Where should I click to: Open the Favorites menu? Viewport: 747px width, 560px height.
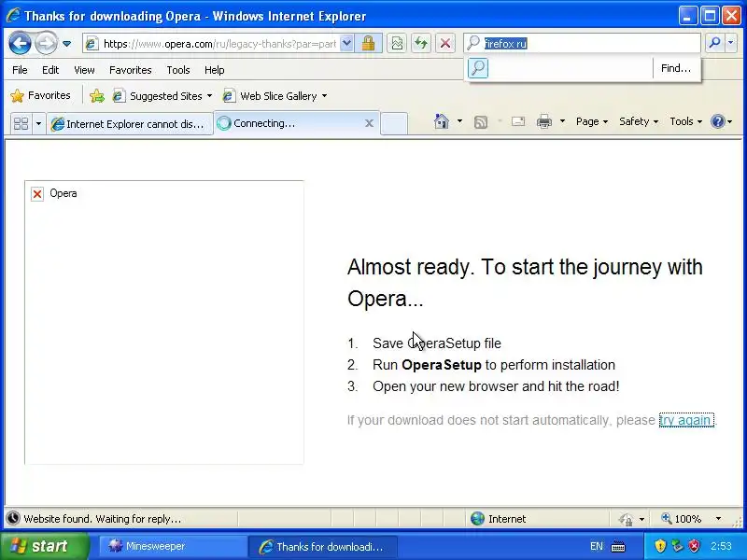(x=130, y=70)
